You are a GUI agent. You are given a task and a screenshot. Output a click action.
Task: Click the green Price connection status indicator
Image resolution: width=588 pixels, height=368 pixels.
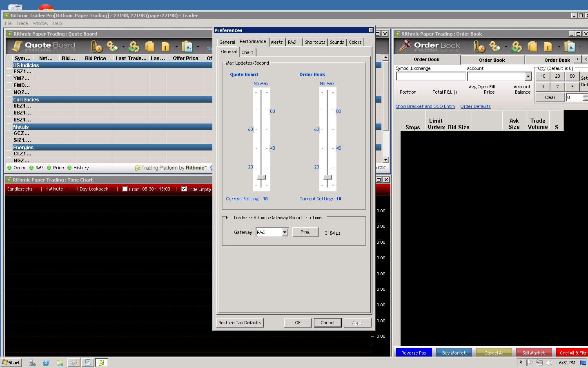(49, 168)
